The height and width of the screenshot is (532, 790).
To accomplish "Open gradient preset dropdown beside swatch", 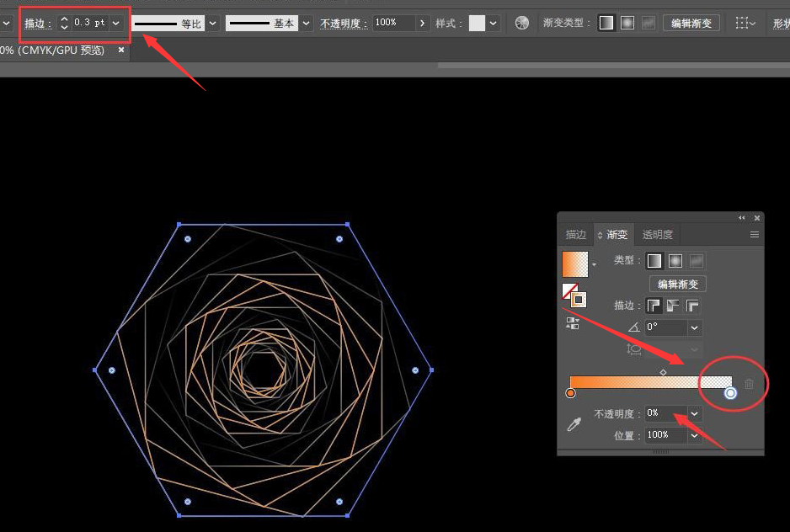I will pyautogui.click(x=594, y=264).
